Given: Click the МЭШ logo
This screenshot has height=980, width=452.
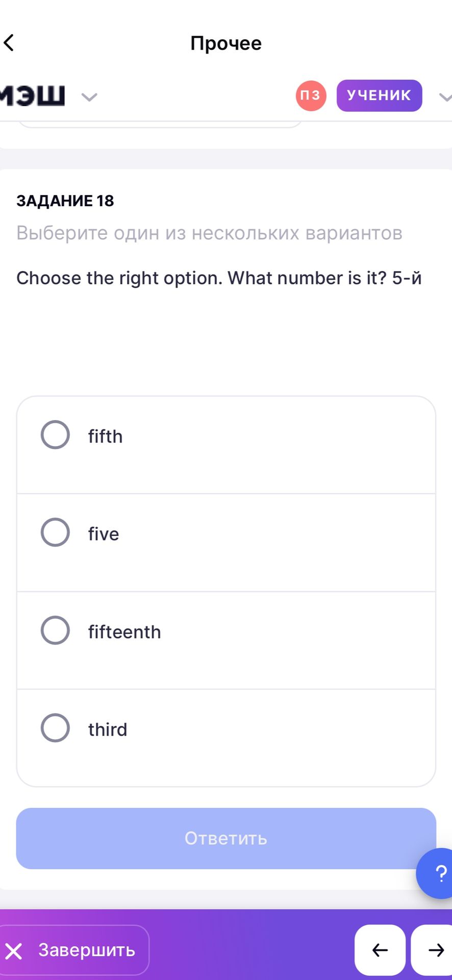Looking at the screenshot, I should [32, 95].
